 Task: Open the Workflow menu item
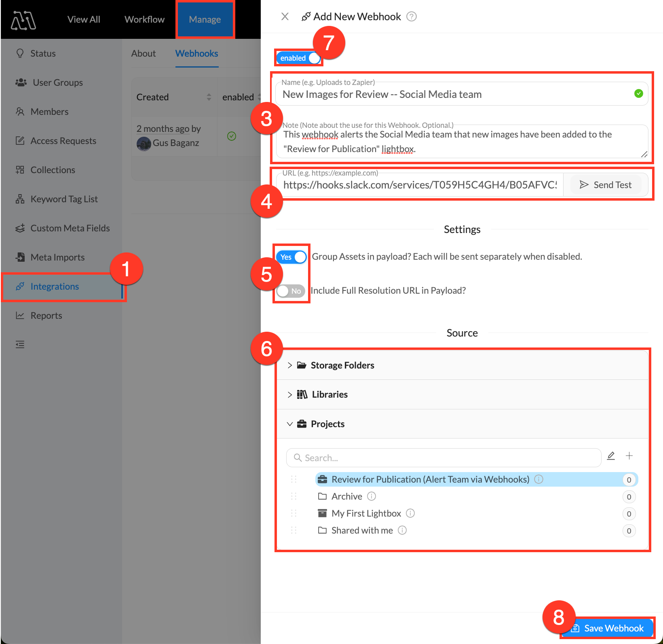click(x=144, y=19)
